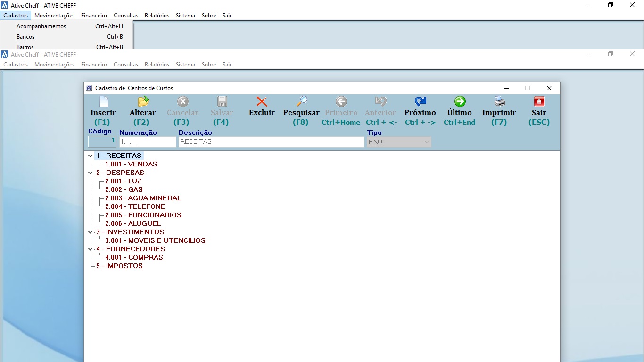644x362 pixels.
Task: Minimize the Cadastro de Centros de Custos window
Action: 506,88
